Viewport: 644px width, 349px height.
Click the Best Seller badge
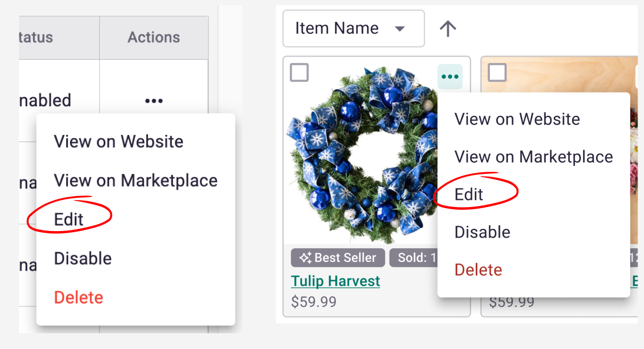[x=337, y=258]
